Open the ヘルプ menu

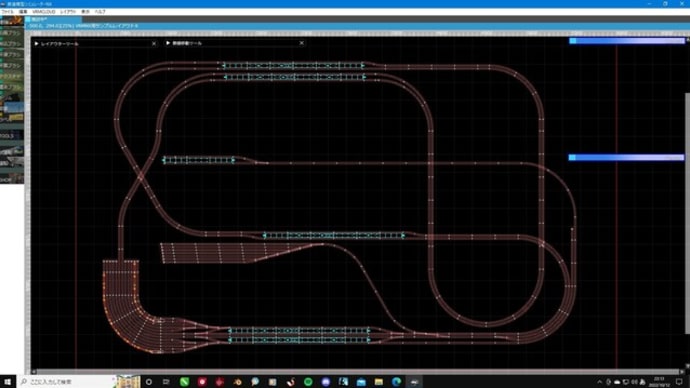100,12
